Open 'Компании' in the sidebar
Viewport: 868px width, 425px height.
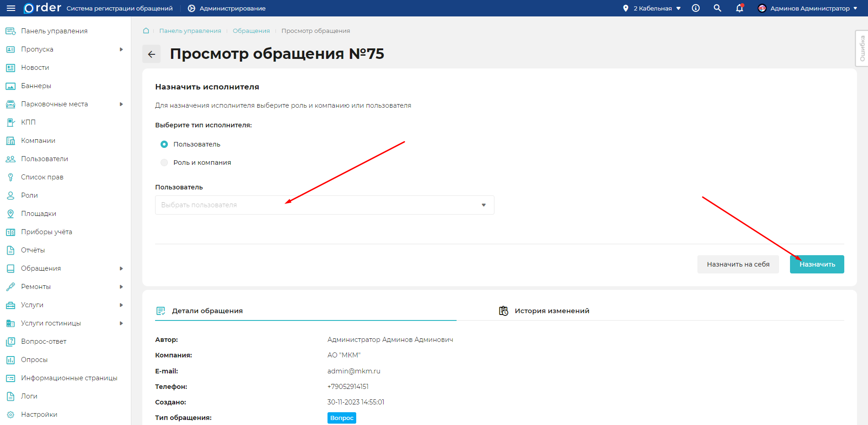tap(38, 141)
